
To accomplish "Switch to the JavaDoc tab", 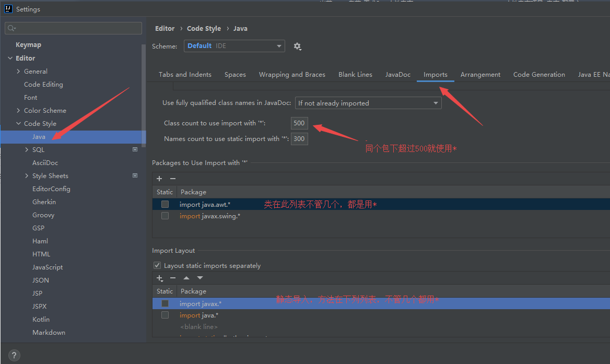I will tap(397, 74).
